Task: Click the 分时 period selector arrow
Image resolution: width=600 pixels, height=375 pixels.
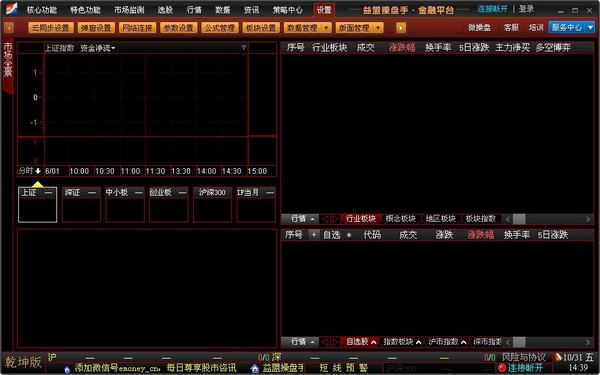Action: tap(38, 171)
